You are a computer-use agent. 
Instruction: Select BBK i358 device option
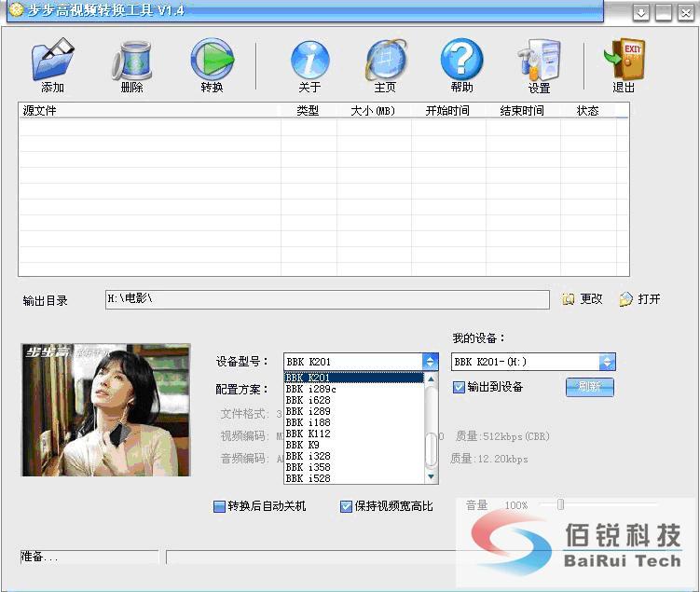353,467
